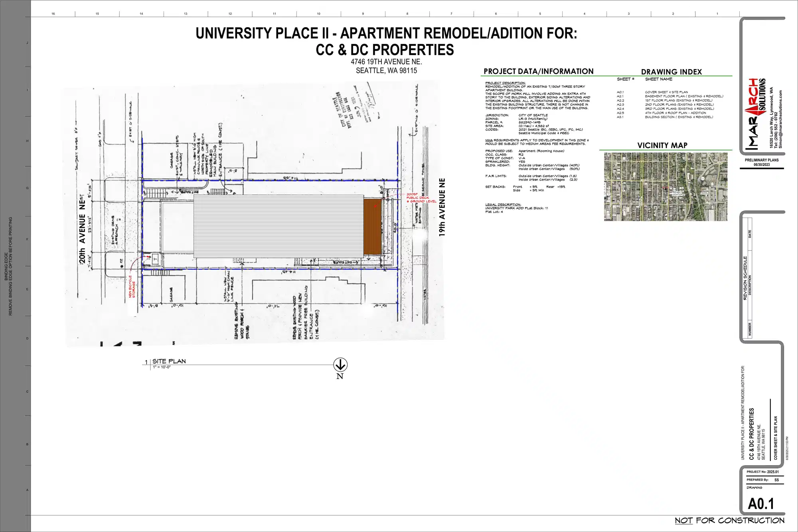The width and height of the screenshot is (798, 532).
Task: Click the 'VICINITY MAP' heading
Action: pyautogui.click(x=662, y=145)
